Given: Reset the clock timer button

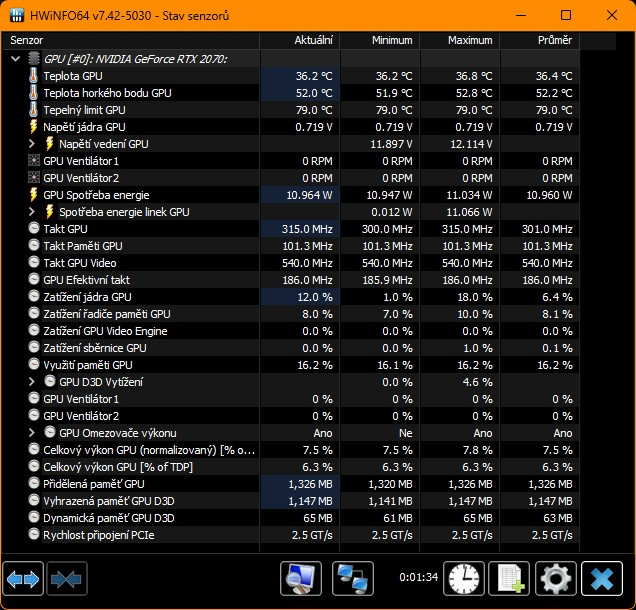Looking at the screenshot, I should pos(464,579).
